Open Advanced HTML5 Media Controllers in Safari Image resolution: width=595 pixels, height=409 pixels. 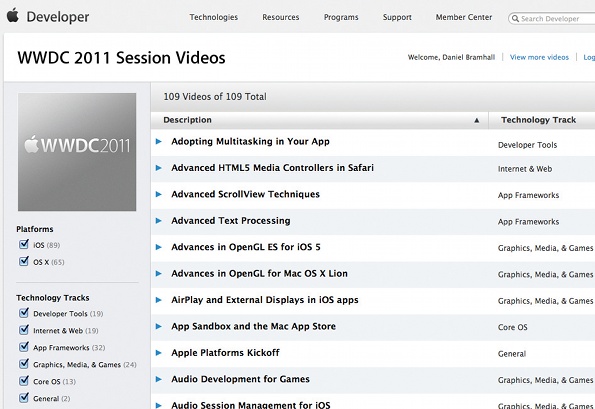pos(272,168)
